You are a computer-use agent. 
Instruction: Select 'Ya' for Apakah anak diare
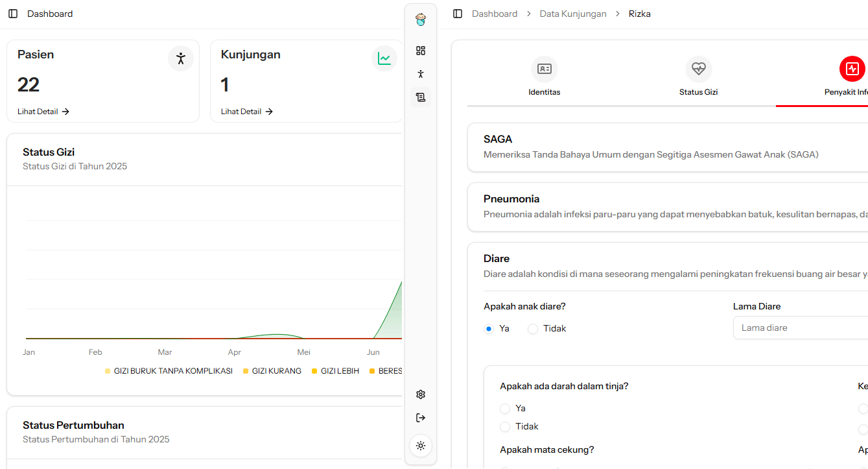(x=489, y=329)
